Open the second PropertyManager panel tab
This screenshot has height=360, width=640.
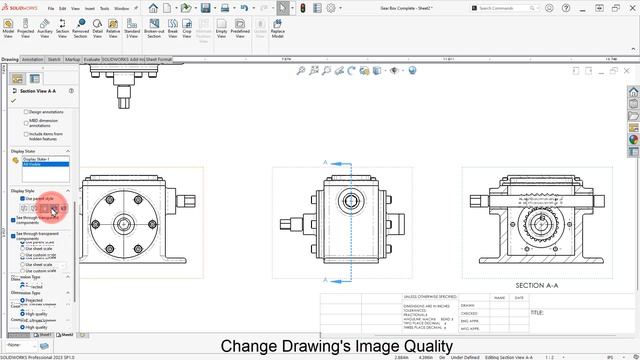click(35, 78)
